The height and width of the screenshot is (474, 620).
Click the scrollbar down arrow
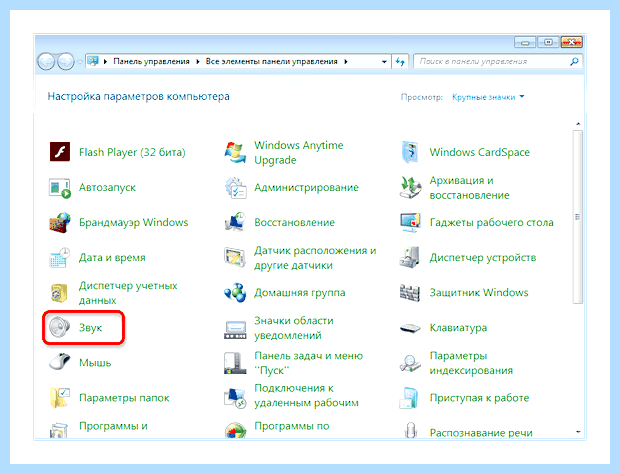pos(578,432)
